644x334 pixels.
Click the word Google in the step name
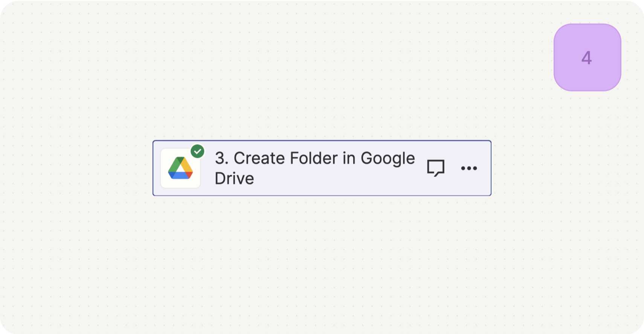[388, 159]
